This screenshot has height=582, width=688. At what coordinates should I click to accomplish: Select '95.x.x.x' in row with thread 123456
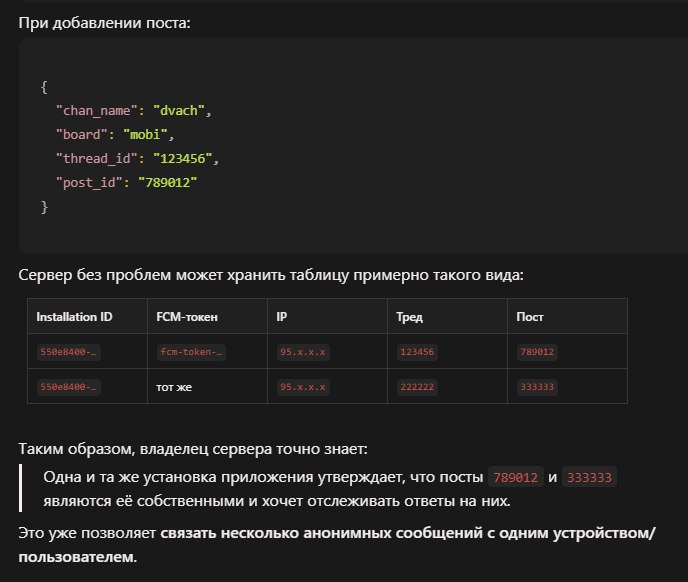click(x=303, y=352)
